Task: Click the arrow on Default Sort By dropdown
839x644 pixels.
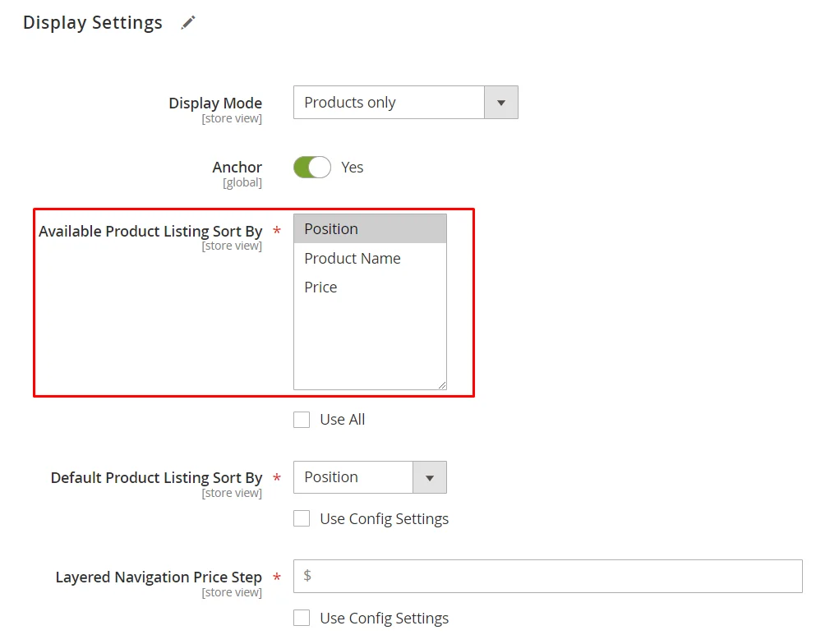Action: coord(430,477)
